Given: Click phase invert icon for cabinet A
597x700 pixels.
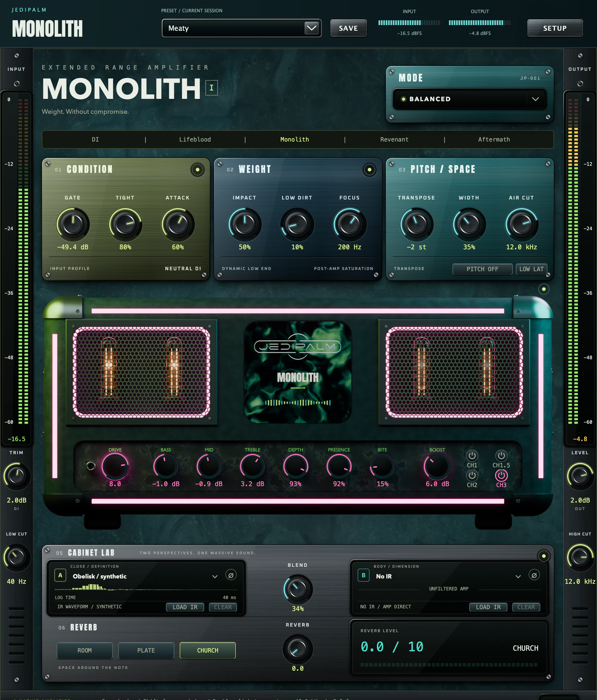Looking at the screenshot, I should (231, 575).
